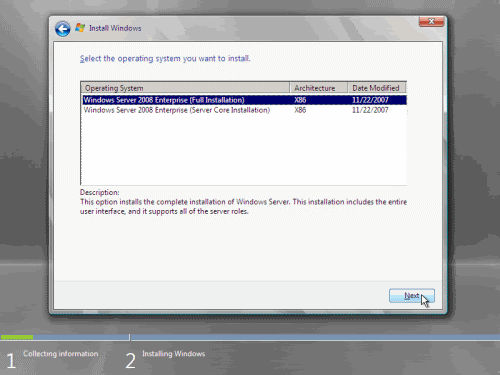The height and width of the screenshot is (375, 500).
Task: Click the Windows flag logo icon
Action: pyautogui.click(x=80, y=28)
